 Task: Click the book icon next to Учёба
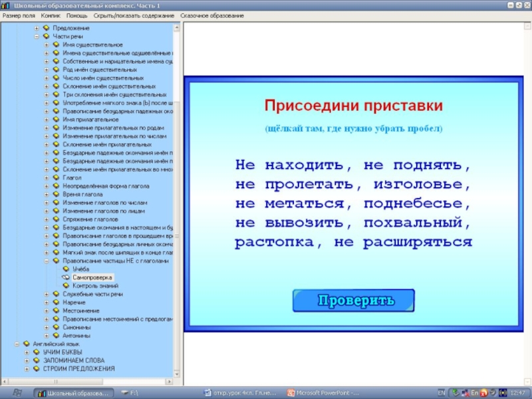tap(65, 269)
